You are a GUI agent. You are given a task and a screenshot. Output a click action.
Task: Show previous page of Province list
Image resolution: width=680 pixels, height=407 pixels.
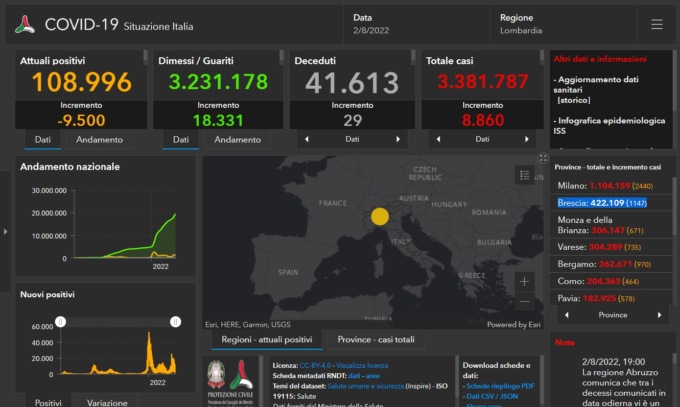click(x=566, y=315)
